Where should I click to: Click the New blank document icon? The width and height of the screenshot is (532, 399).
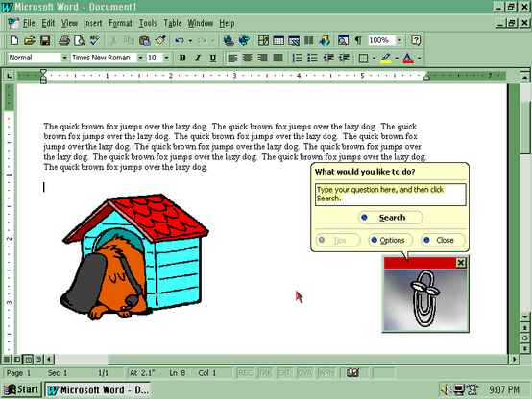coord(13,40)
